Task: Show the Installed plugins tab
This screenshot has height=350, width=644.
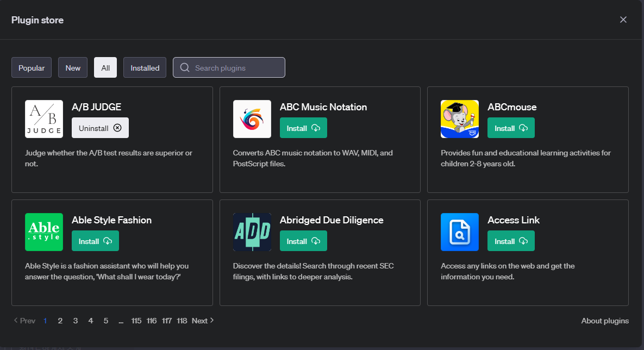Action: (145, 68)
